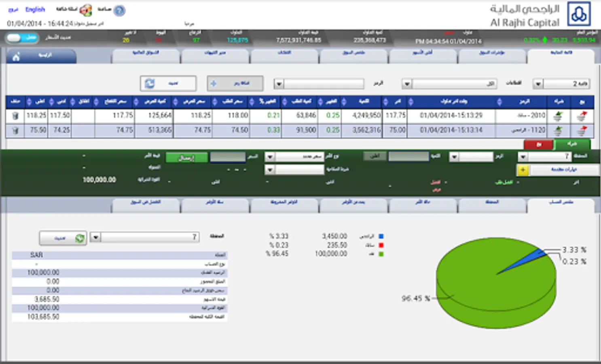Click the FAQ people icon at top
Screen dimensions: 601x364
pos(85,10)
